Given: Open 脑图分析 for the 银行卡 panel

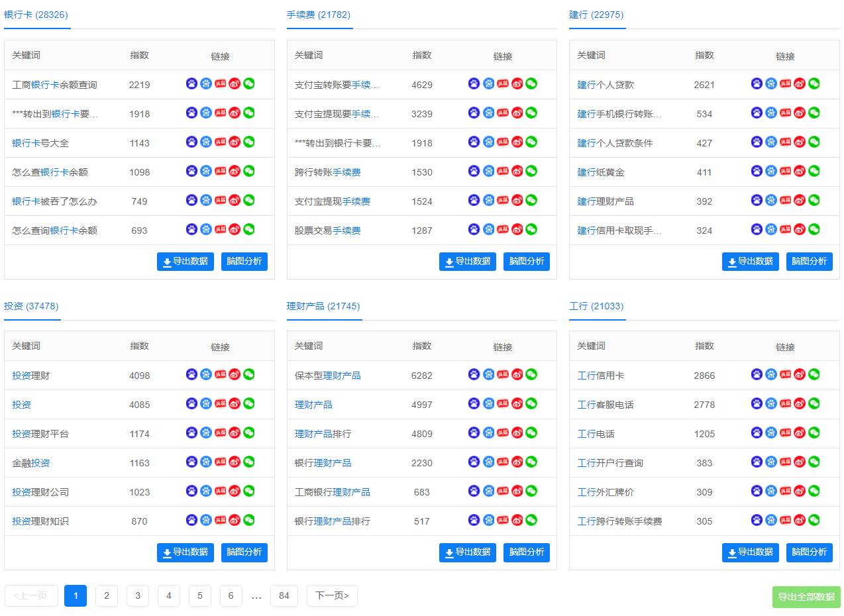Looking at the screenshot, I should click(244, 262).
